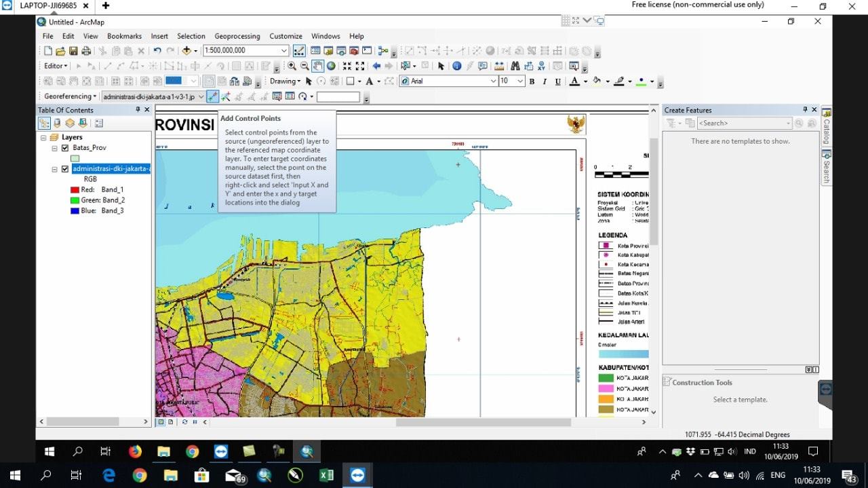Select the Zoom In tool
The image size is (868, 488).
point(292,66)
